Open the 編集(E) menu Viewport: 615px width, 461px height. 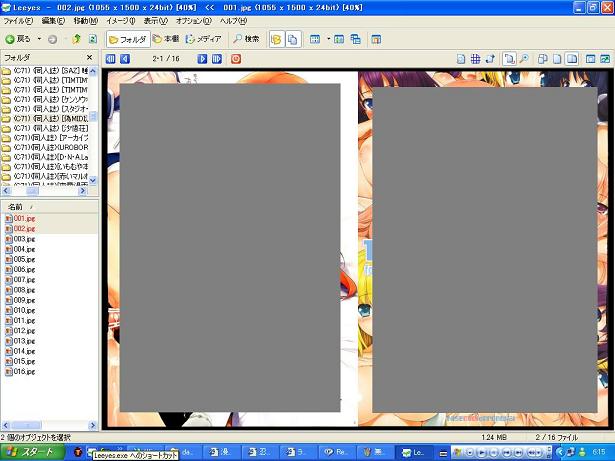53,21
